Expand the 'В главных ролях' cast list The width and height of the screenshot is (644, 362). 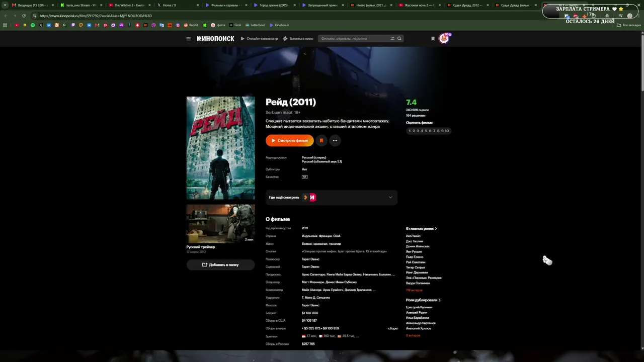coord(422,229)
